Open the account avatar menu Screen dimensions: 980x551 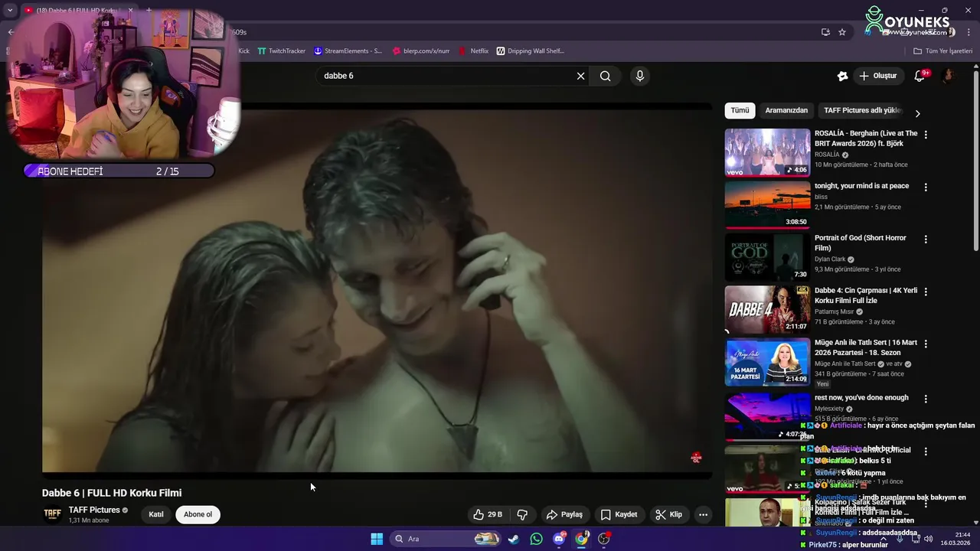948,76
